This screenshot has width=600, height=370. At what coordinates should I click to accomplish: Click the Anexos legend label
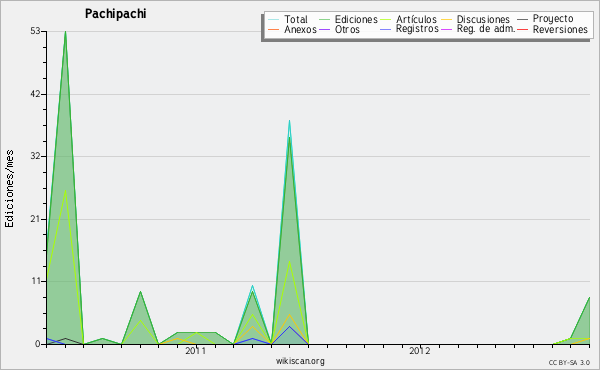coord(300,29)
